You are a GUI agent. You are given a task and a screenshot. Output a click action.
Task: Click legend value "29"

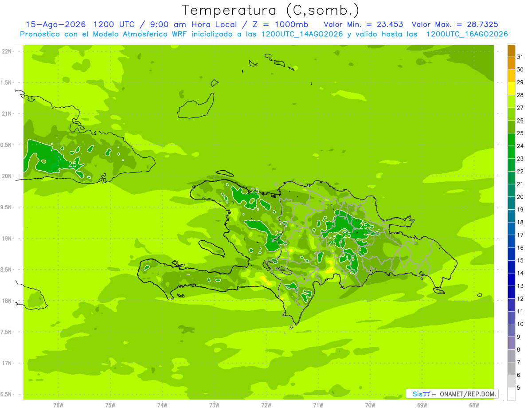point(520,82)
